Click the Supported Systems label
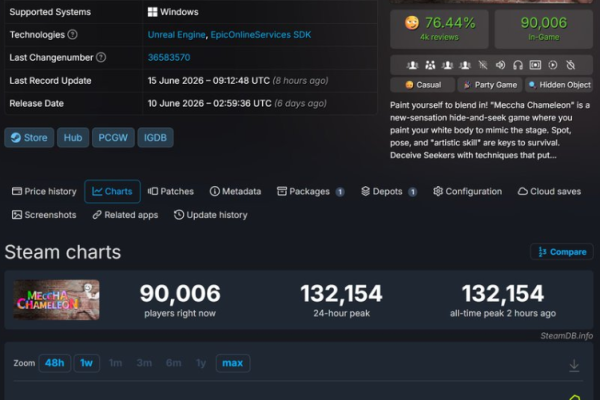The height and width of the screenshot is (400, 600). [x=50, y=12]
